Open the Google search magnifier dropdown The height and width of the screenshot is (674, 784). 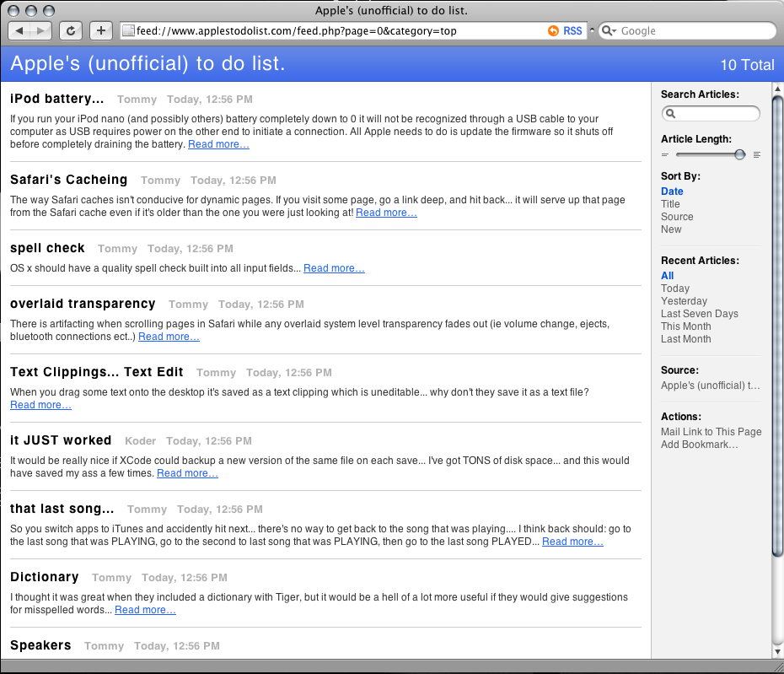click(x=609, y=30)
